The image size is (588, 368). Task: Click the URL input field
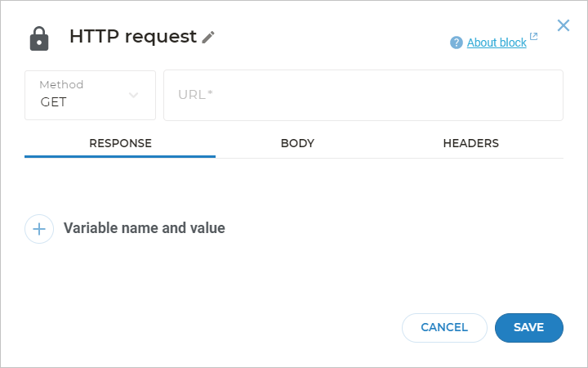363,95
